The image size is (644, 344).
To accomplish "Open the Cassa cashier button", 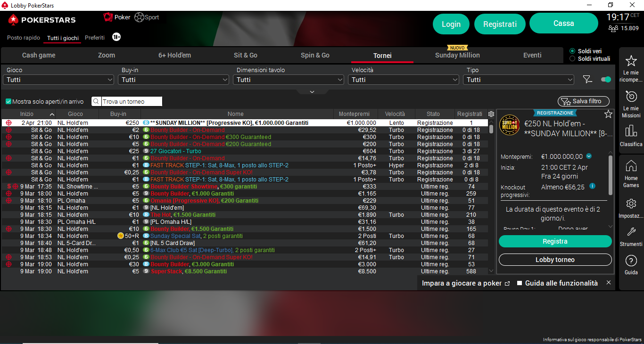I will click(564, 23).
